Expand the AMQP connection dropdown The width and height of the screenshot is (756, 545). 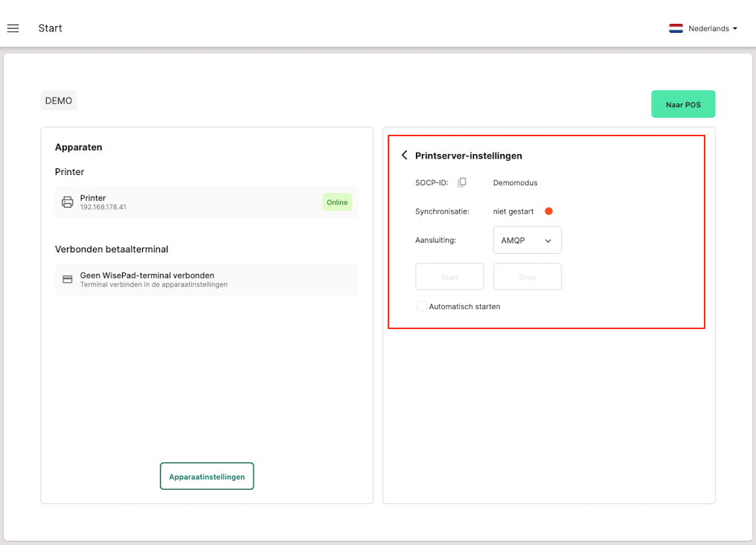(527, 240)
